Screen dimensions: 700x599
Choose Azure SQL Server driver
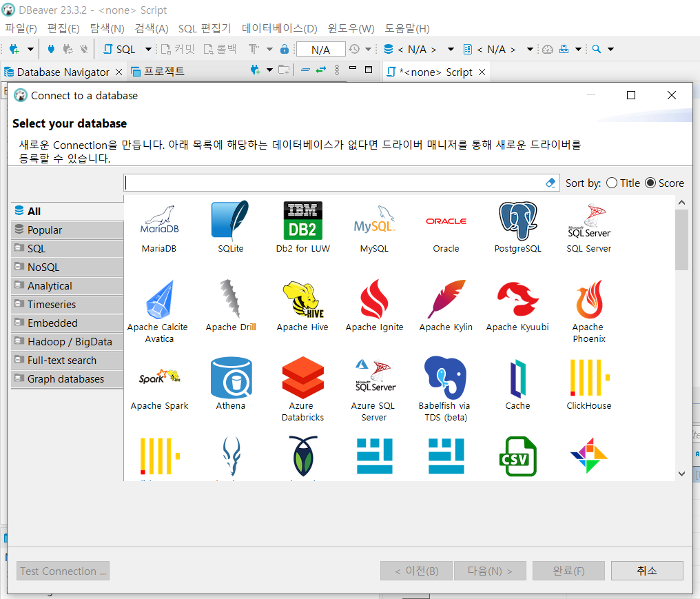(x=374, y=389)
